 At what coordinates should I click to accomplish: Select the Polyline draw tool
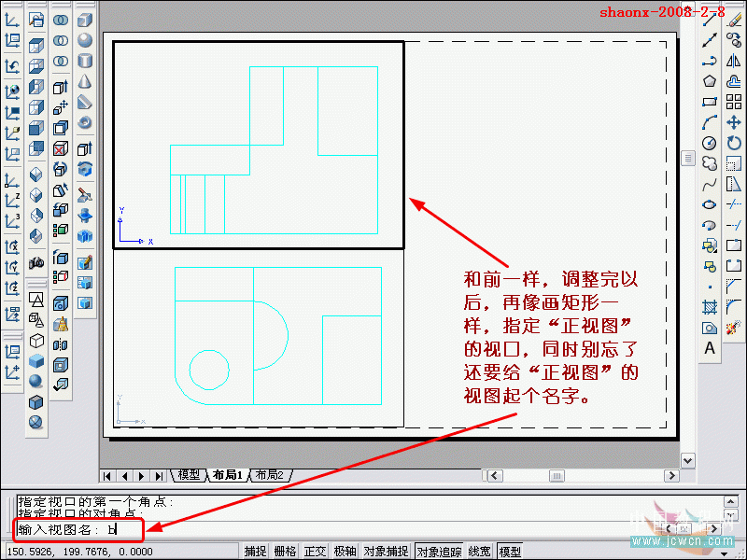(710, 61)
